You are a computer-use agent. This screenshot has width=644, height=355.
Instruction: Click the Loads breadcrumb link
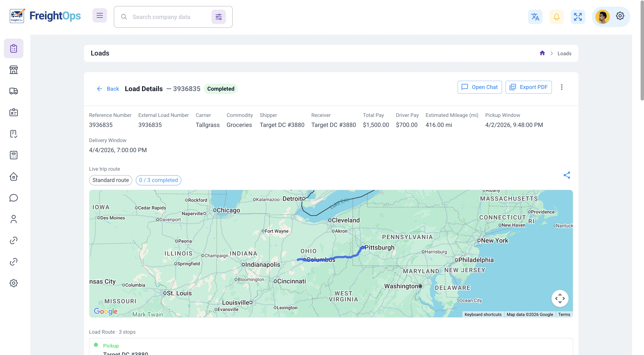coord(564,53)
